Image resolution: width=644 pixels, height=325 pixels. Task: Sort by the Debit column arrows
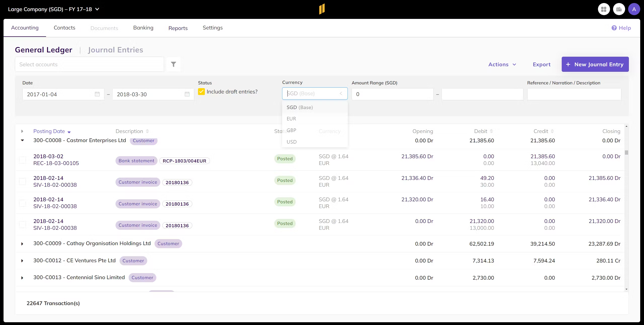pyautogui.click(x=491, y=131)
